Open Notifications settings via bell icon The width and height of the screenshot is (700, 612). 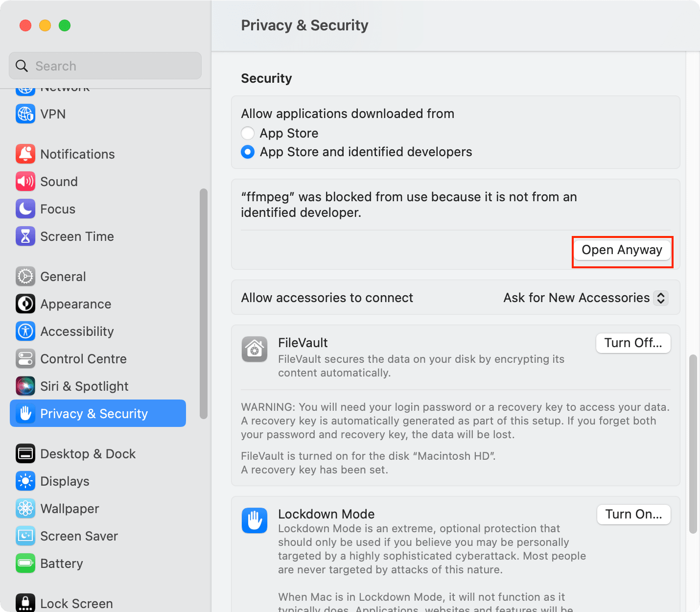click(x=25, y=154)
